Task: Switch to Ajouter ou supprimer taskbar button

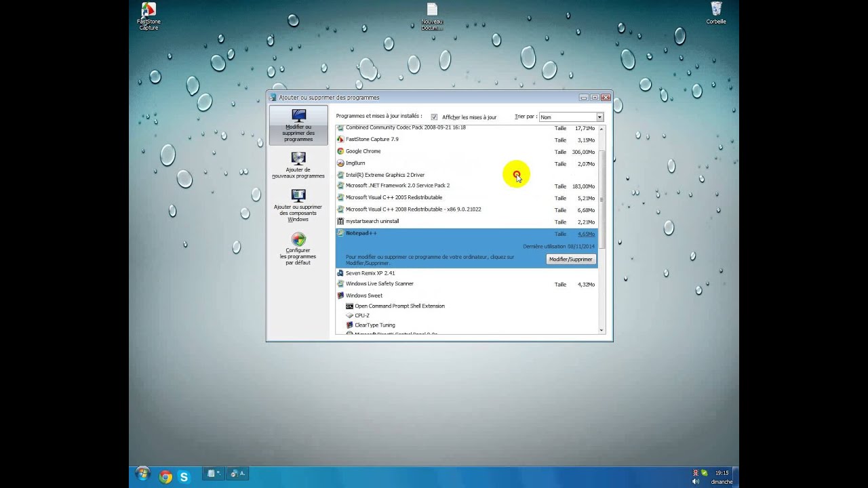Action: [237, 474]
